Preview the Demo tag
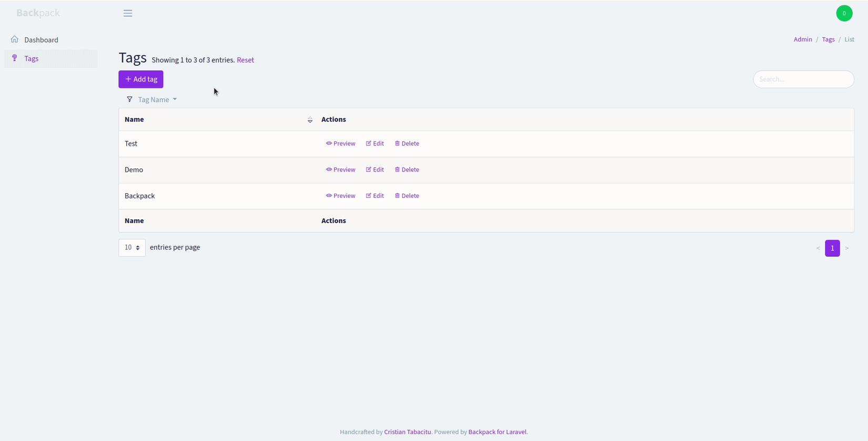The height and width of the screenshot is (441, 868). pyautogui.click(x=340, y=170)
